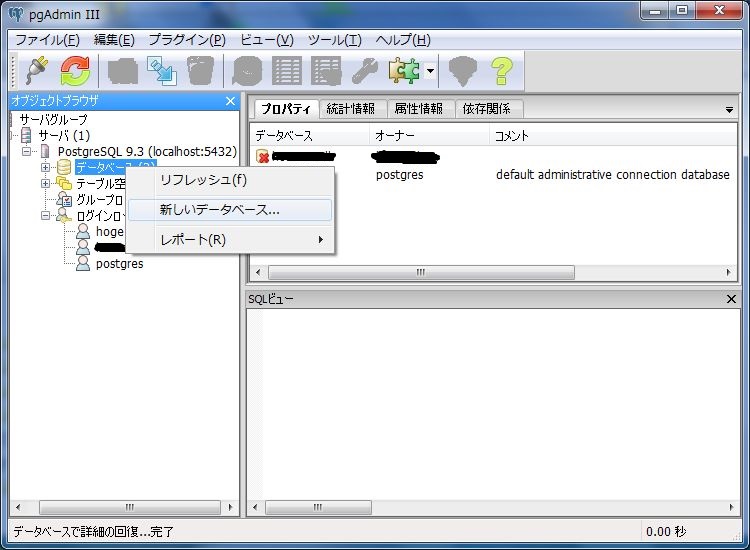Select リフレッシュ(f) in context menu

(x=230, y=180)
